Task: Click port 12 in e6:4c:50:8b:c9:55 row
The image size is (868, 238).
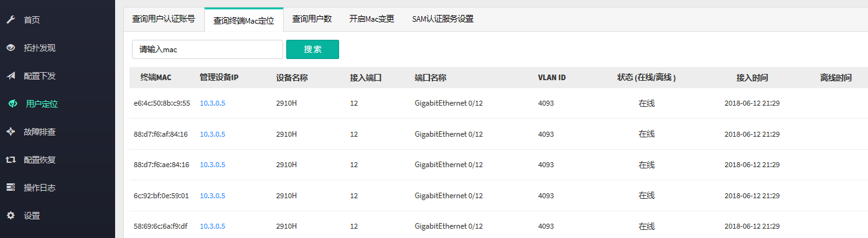Action: (x=354, y=103)
